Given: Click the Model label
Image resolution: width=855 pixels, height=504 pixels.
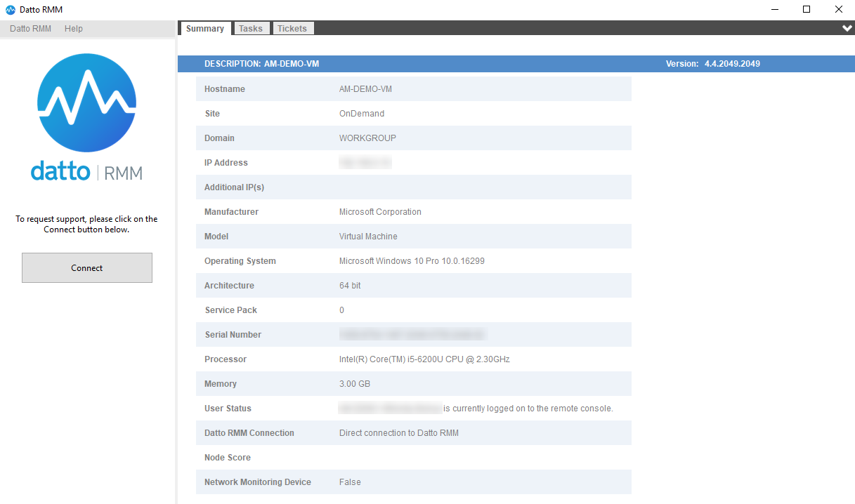Looking at the screenshot, I should tap(218, 237).
